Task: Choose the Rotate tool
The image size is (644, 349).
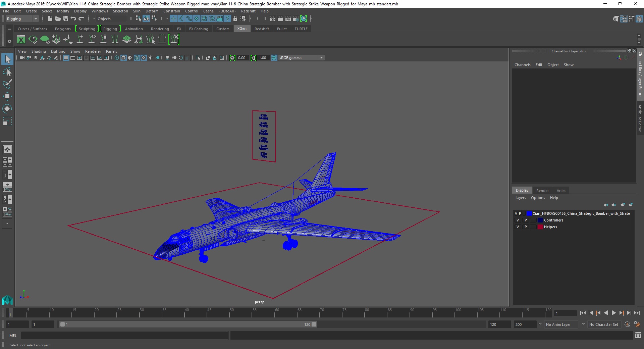Action: point(7,109)
